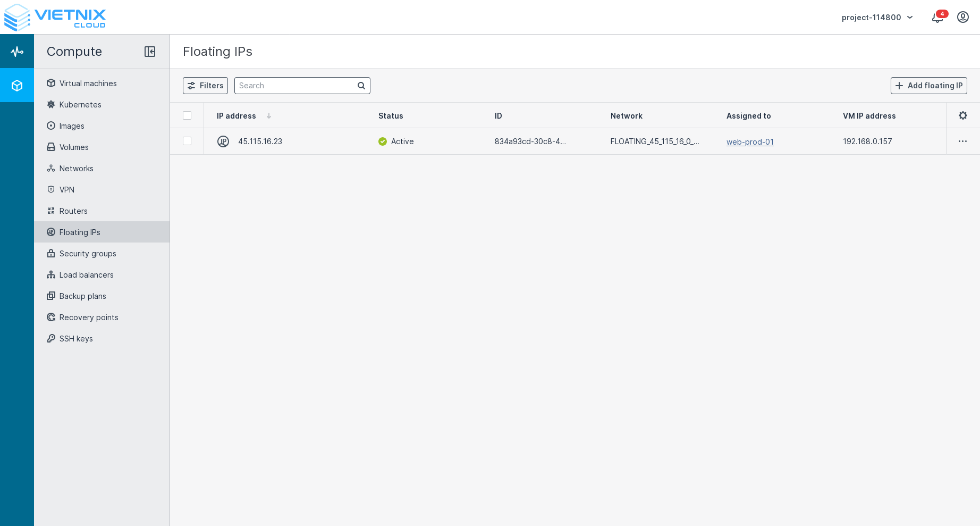Open the Virtual machines section
The image size is (980, 526).
pyautogui.click(x=88, y=83)
